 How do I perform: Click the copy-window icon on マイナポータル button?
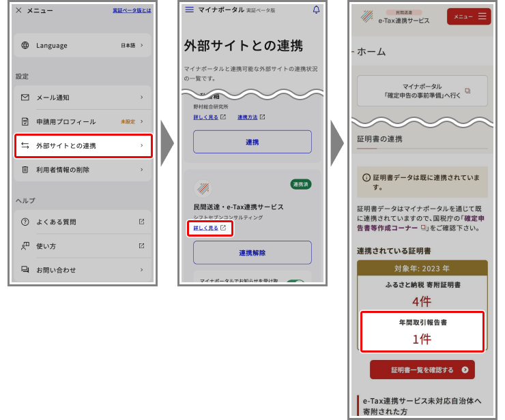[467, 91]
